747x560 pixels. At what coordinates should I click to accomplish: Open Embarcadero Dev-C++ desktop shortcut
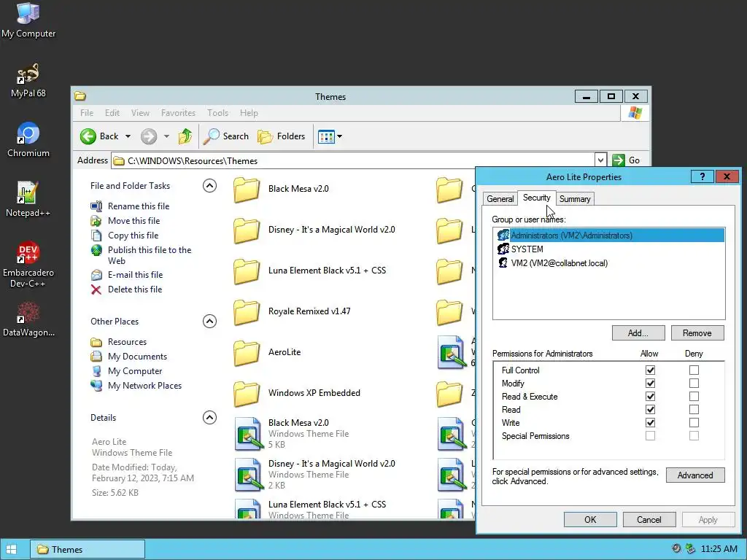[28, 265]
